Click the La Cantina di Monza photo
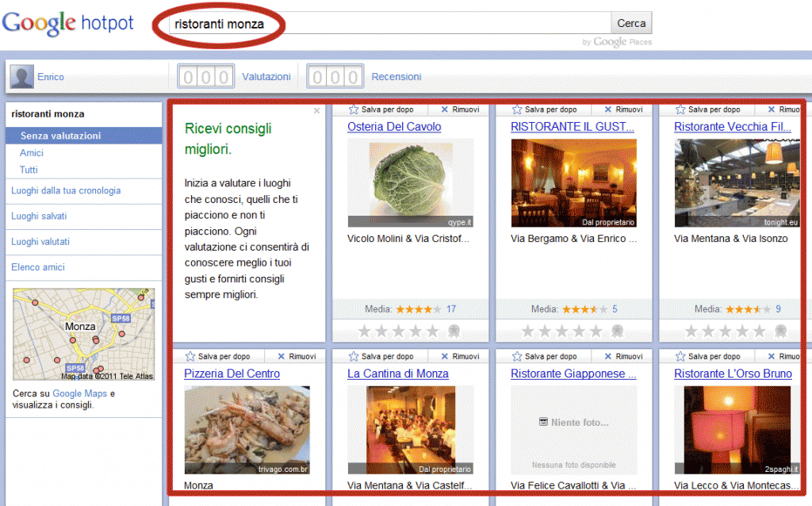This screenshot has height=506, width=812. click(411, 430)
